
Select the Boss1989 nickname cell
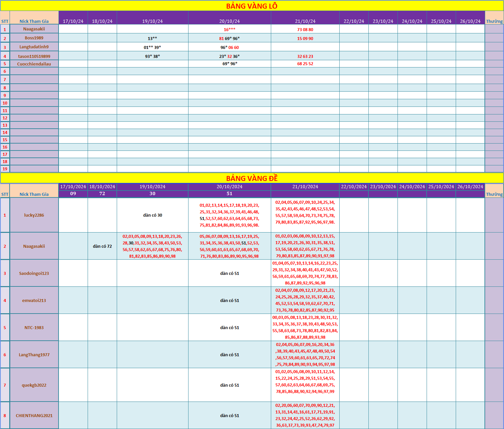pos(34,38)
